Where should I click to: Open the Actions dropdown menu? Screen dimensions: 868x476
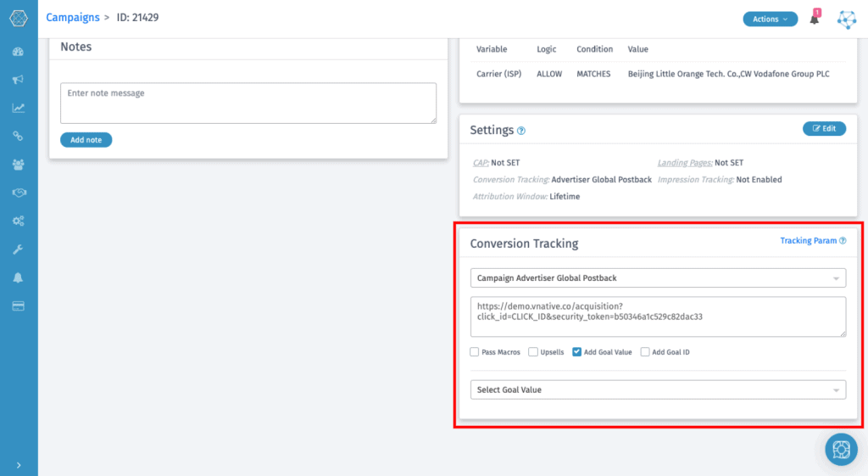click(770, 19)
